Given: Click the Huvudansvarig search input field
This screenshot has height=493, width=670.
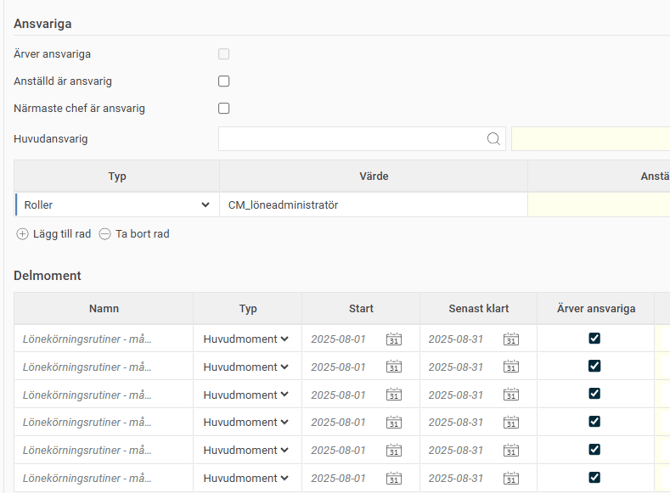Looking at the screenshot, I should coord(350,139).
